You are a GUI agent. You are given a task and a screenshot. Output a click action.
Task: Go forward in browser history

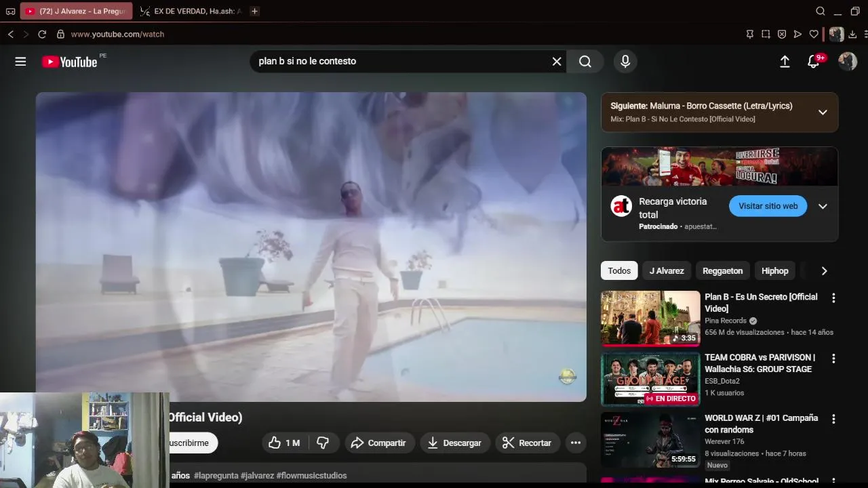click(x=26, y=34)
